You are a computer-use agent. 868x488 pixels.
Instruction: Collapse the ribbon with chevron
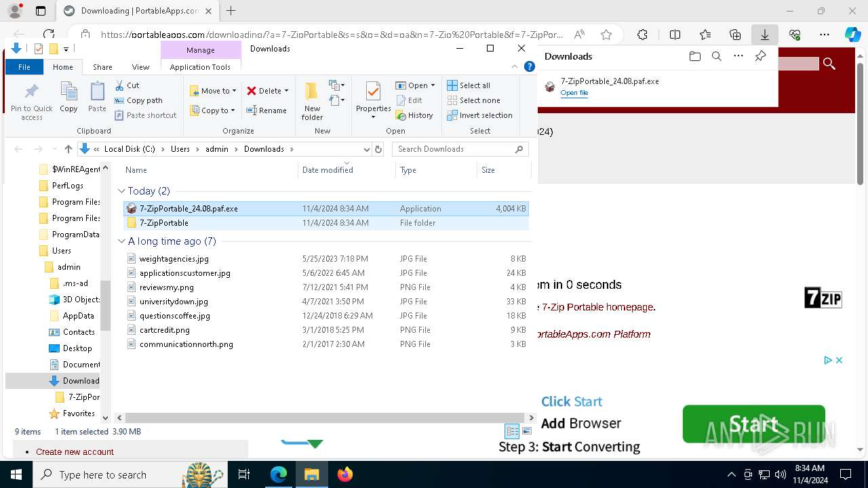click(x=516, y=66)
